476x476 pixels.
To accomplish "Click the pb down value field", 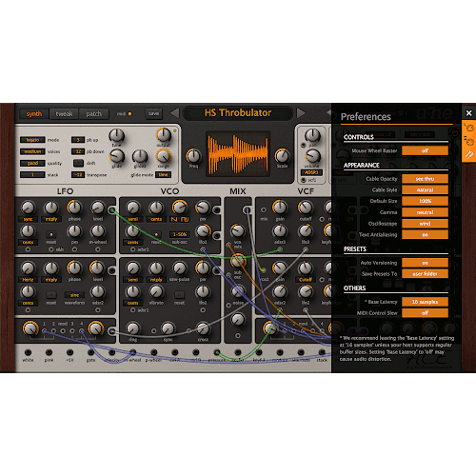I will [x=78, y=151].
